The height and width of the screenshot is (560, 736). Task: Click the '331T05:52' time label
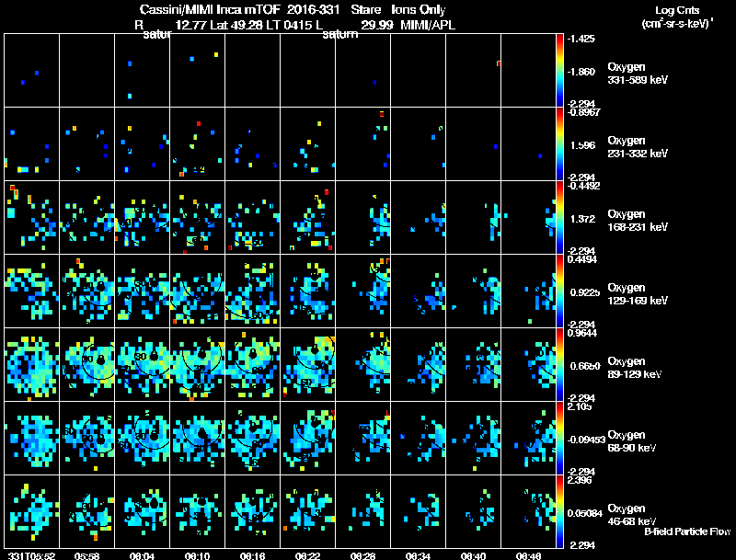pyautogui.click(x=32, y=555)
